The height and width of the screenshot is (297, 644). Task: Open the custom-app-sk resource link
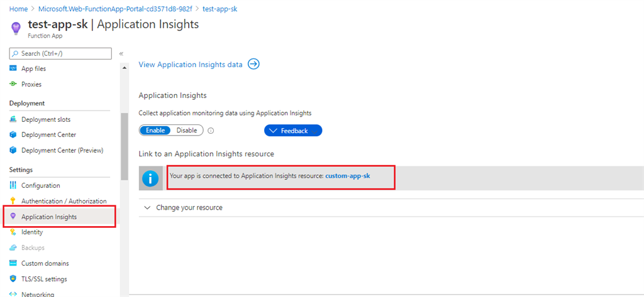point(347,176)
